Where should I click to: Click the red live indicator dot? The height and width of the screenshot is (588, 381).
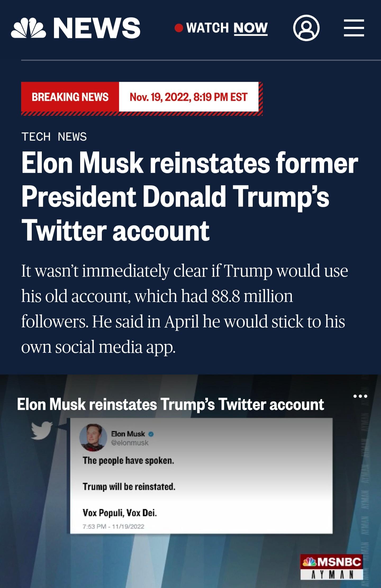[x=179, y=28]
